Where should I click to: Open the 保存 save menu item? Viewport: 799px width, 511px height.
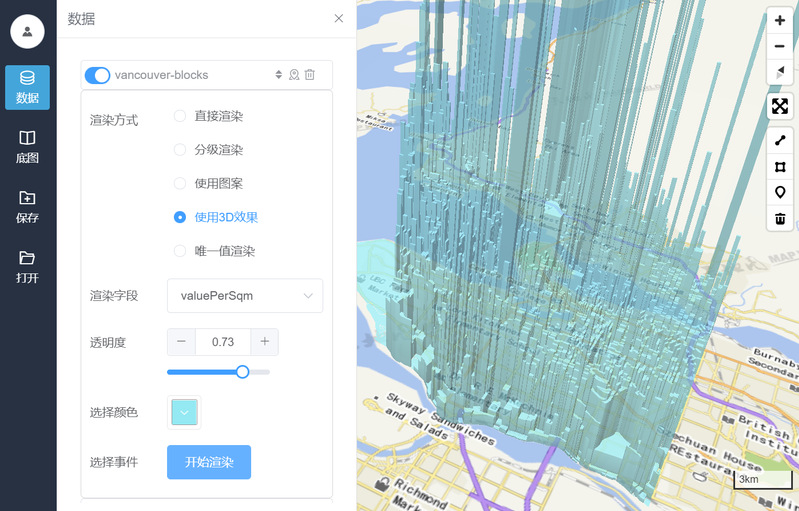click(x=27, y=207)
